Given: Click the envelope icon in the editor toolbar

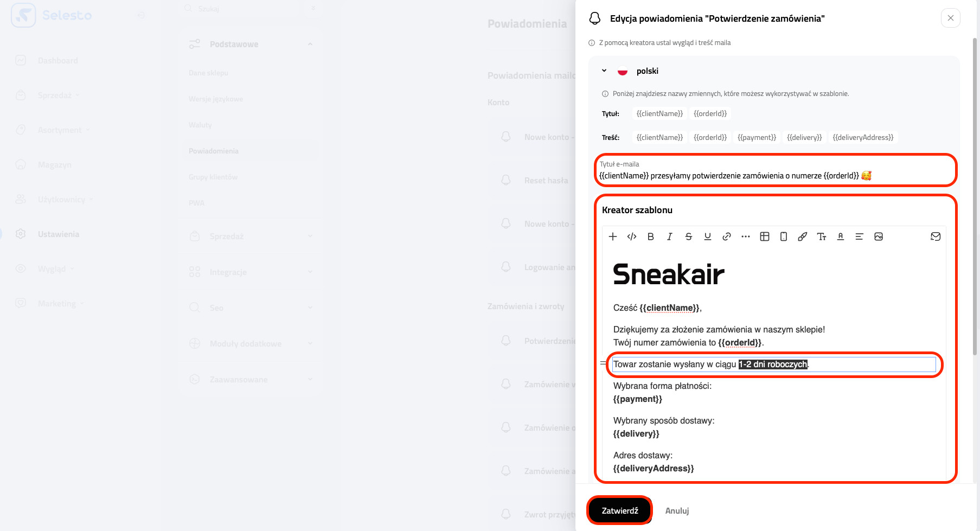Looking at the screenshot, I should click(x=936, y=236).
